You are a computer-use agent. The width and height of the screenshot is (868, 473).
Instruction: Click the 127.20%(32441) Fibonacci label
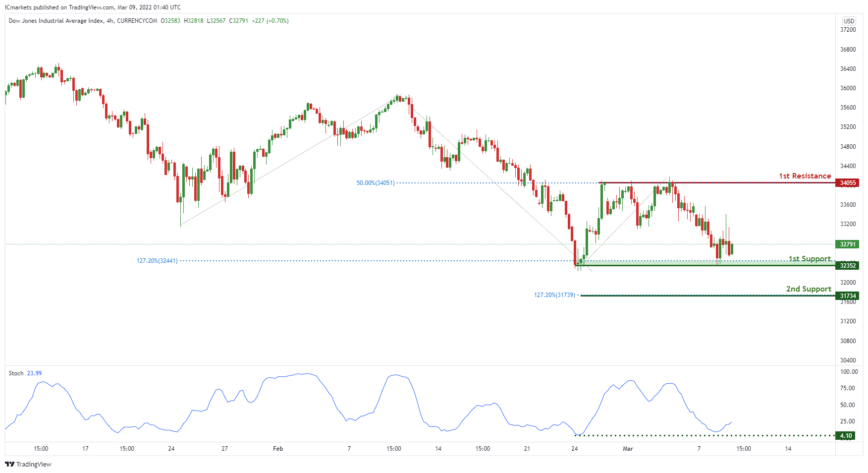click(157, 261)
